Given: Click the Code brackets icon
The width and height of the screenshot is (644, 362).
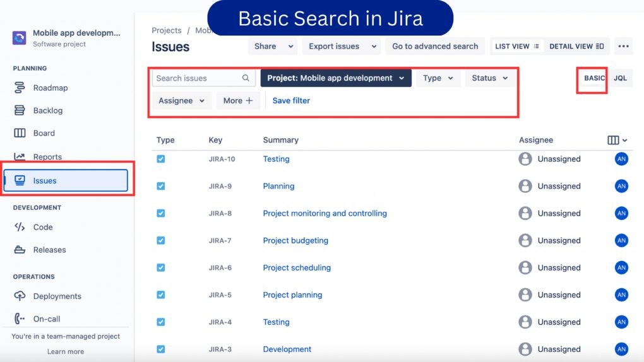Looking at the screenshot, I should (20, 227).
